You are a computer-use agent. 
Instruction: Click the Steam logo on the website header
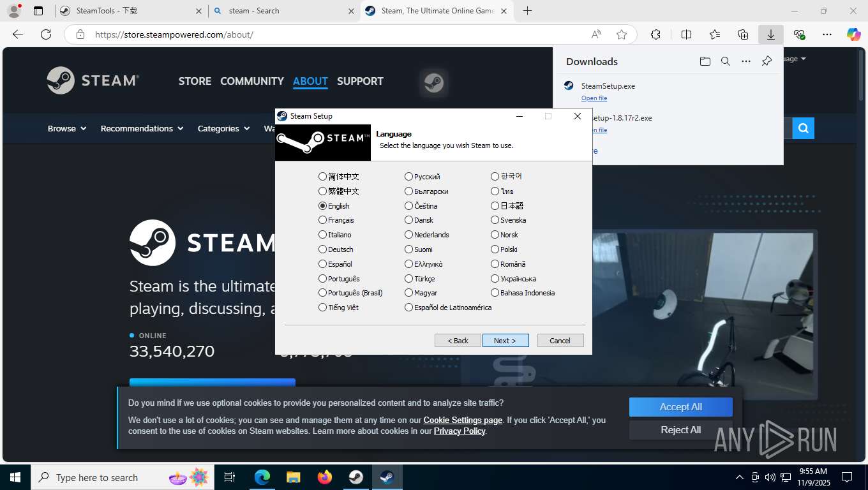[x=93, y=80]
